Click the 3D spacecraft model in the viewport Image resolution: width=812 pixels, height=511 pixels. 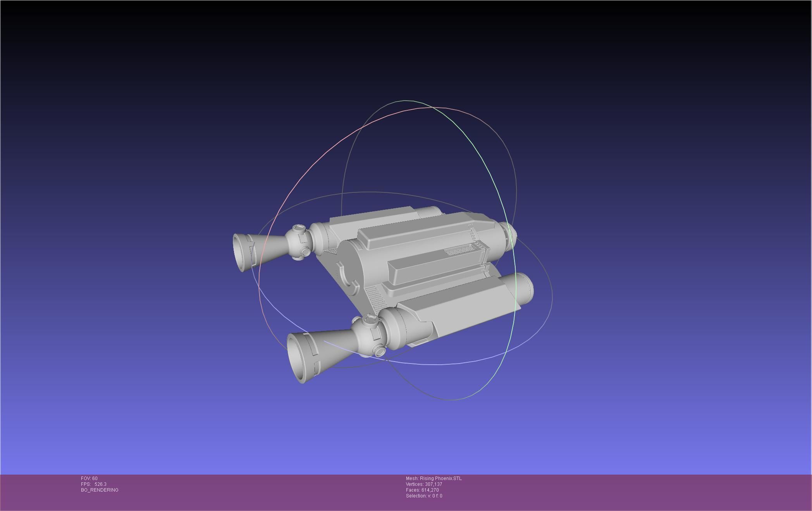click(384, 294)
